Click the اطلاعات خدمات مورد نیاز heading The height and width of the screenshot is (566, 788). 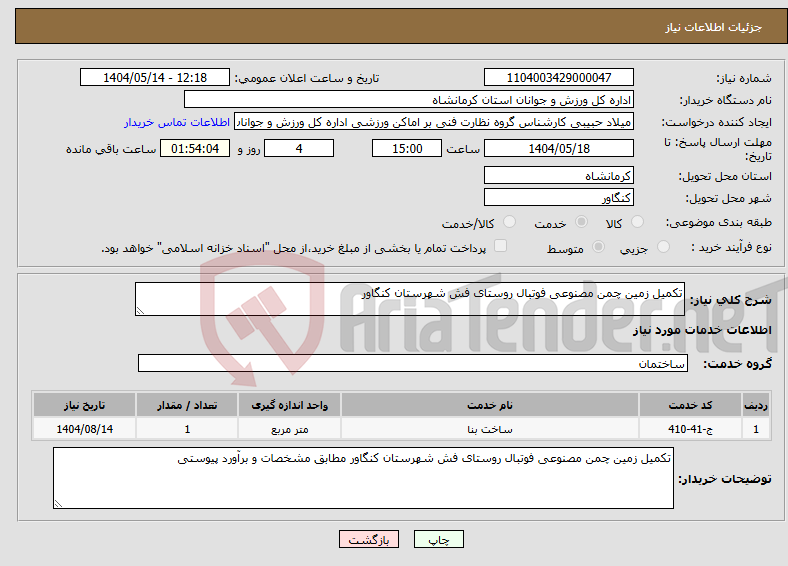702,330
